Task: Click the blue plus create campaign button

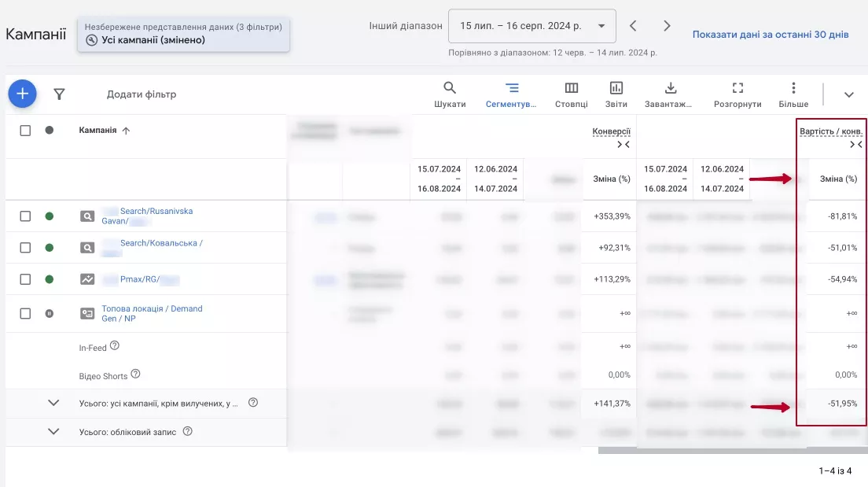Action: (22, 94)
